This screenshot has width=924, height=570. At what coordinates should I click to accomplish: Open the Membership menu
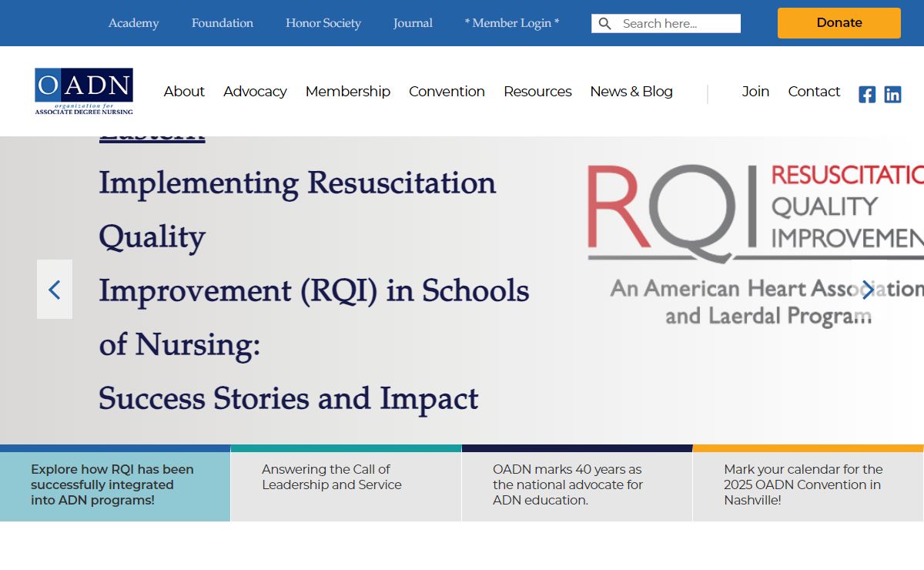348,92
